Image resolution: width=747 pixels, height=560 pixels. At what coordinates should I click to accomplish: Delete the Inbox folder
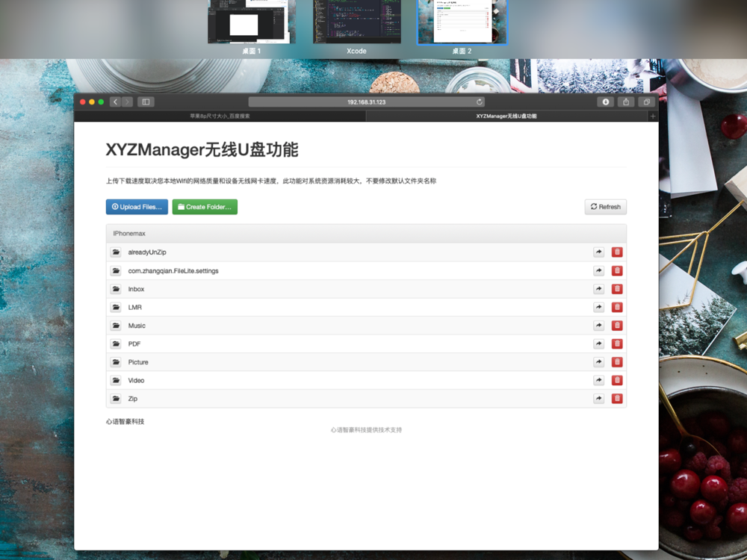coord(617,288)
